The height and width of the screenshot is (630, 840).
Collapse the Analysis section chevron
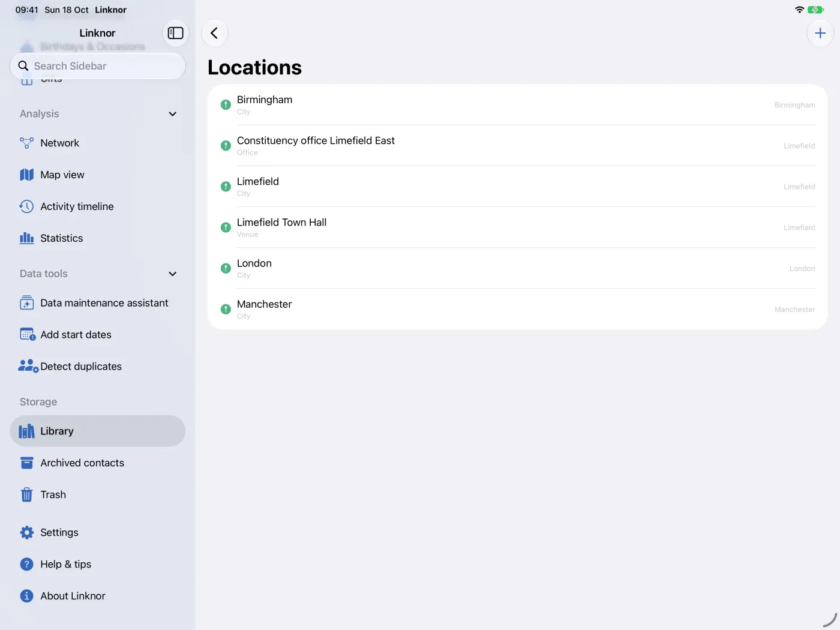(172, 114)
